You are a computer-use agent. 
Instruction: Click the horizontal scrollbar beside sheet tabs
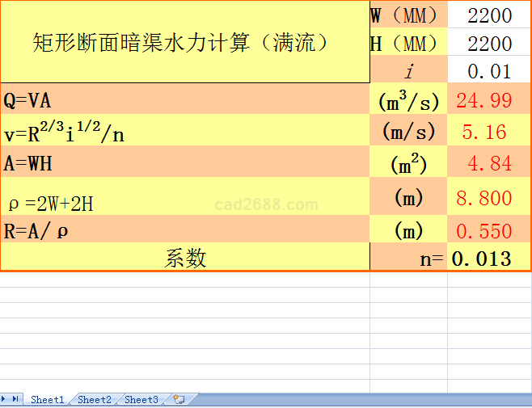(x=364, y=399)
